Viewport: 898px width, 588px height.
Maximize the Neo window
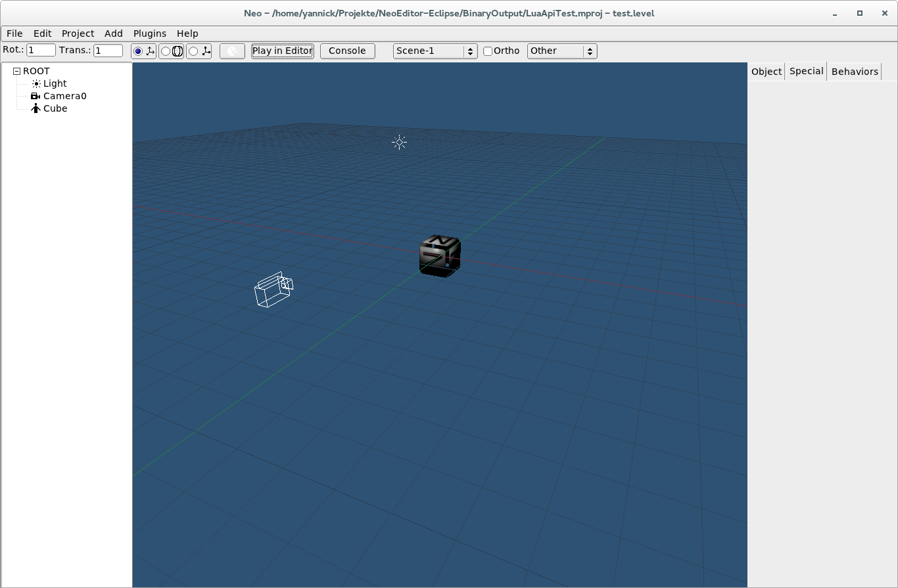pyautogui.click(x=859, y=13)
